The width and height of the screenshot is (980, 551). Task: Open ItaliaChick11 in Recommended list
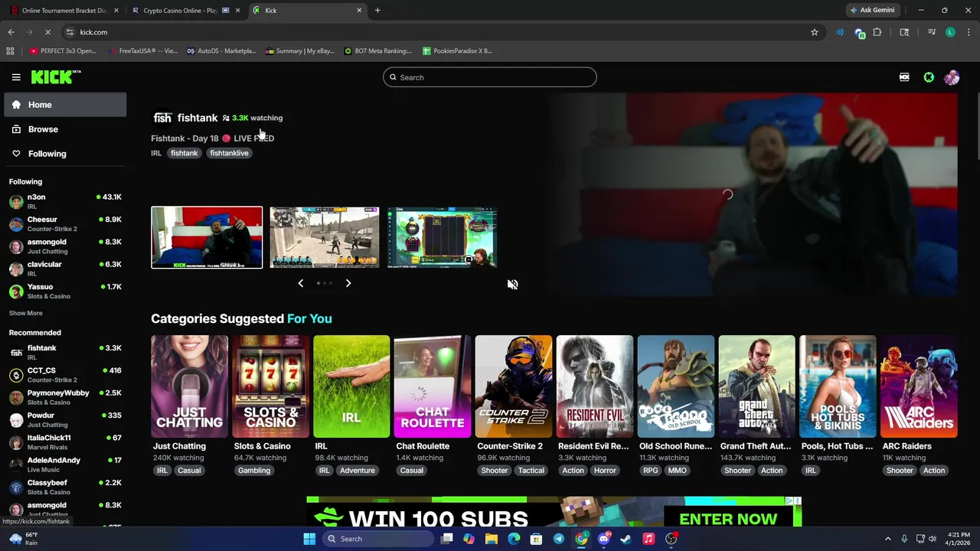coord(65,442)
